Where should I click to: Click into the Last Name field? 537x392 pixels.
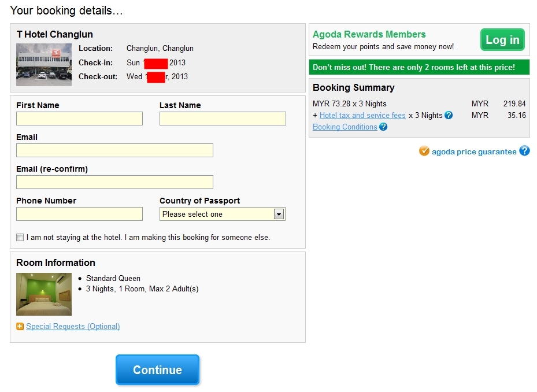point(223,119)
